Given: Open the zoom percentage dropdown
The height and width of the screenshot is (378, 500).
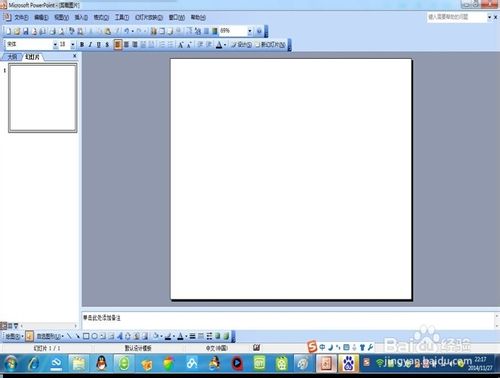Looking at the screenshot, I should click(x=250, y=31).
